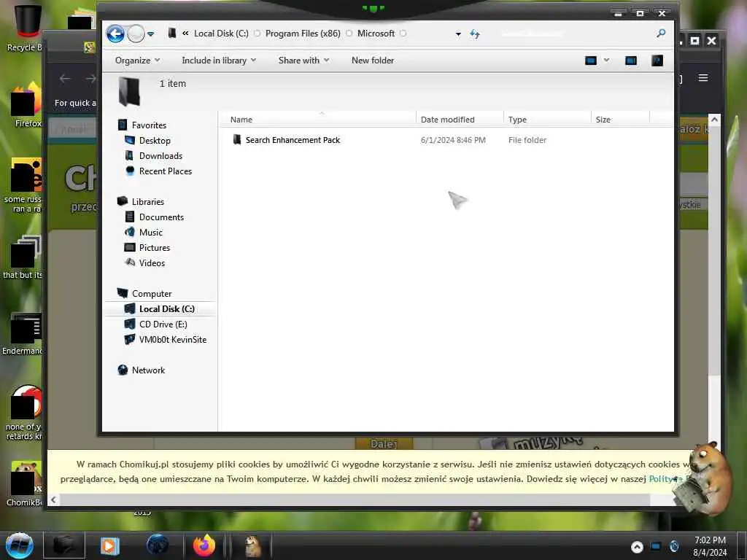This screenshot has width=747, height=560.
Task: Toggle the preview pane icon
Action: pos(631,61)
